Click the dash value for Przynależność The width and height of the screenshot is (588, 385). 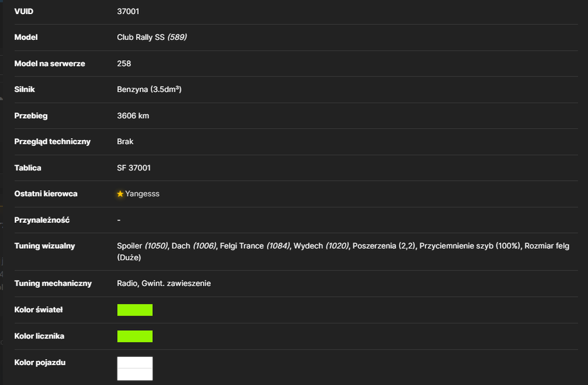coord(119,220)
